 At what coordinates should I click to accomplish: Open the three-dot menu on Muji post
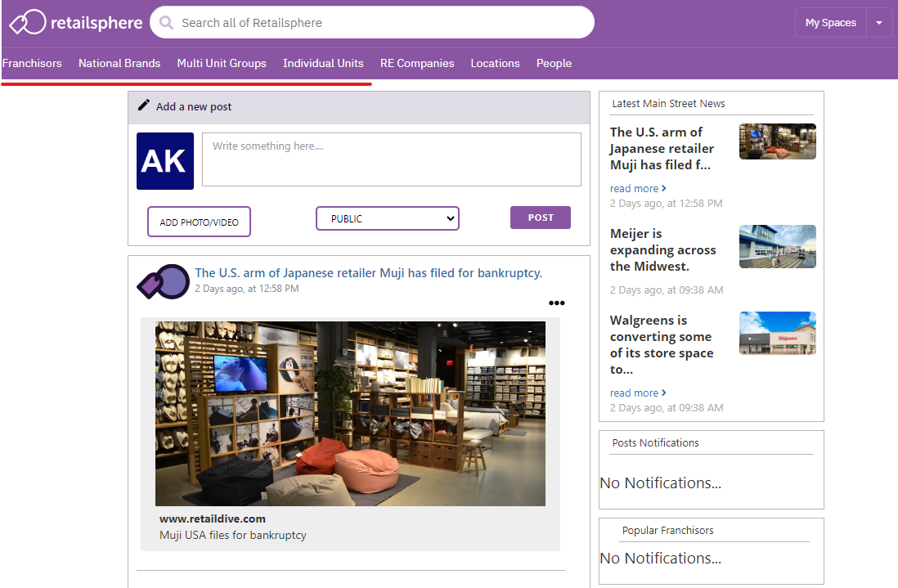[x=557, y=303]
